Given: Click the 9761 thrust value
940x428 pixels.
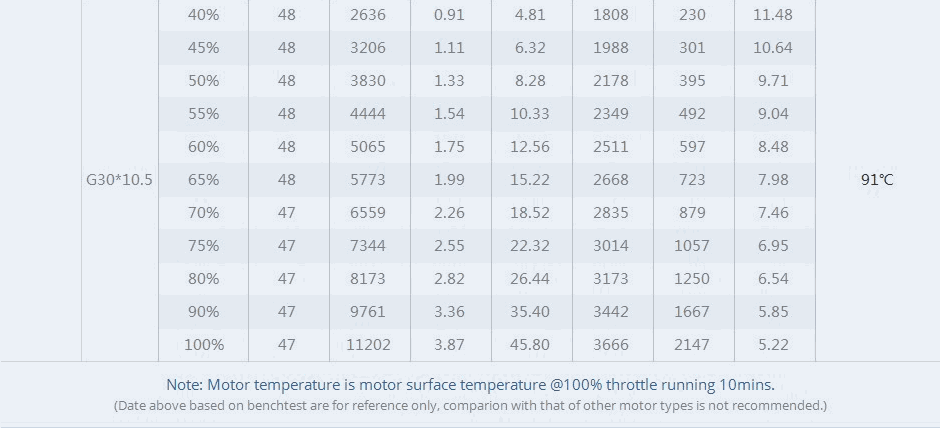Looking at the screenshot, I should pos(368,312).
